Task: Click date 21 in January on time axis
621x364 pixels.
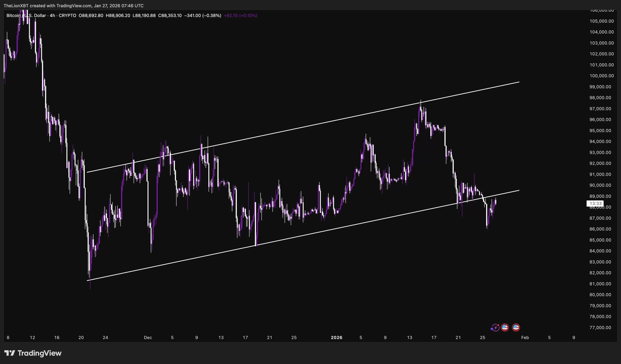Action: tap(458, 337)
